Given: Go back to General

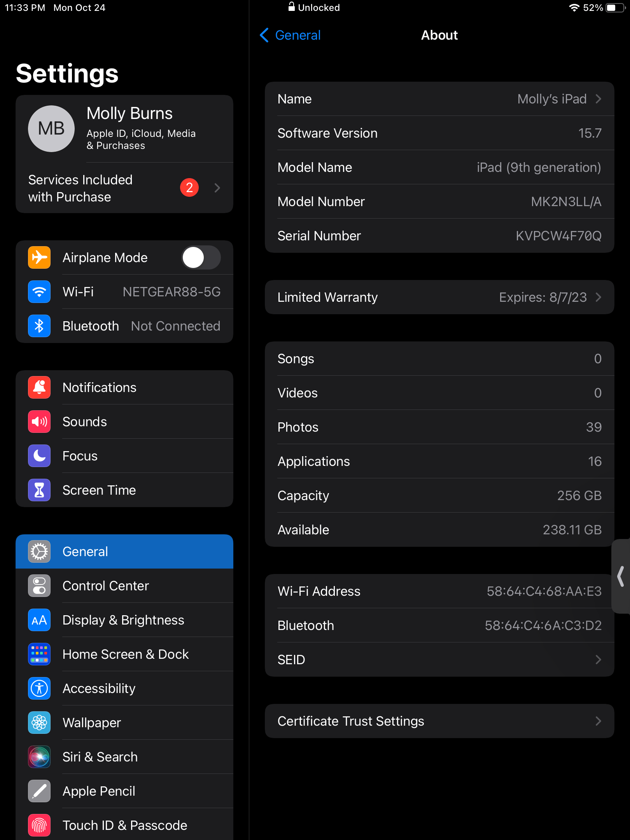Looking at the screenshot, I should [x=289, y=35].
